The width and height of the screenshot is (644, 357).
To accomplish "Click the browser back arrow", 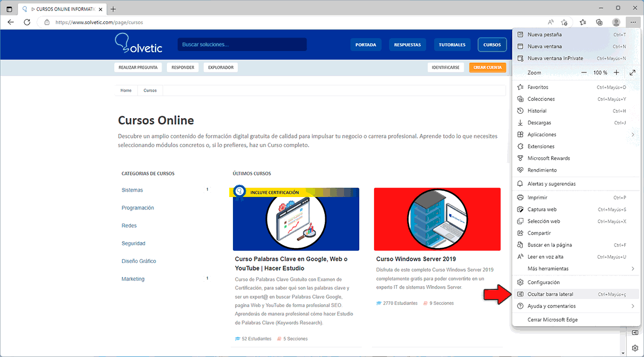I will 11,23.
